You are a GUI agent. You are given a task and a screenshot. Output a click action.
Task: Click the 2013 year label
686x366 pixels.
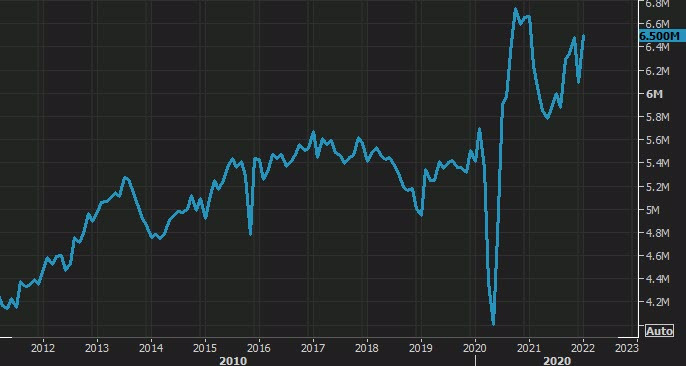(97, 349)
